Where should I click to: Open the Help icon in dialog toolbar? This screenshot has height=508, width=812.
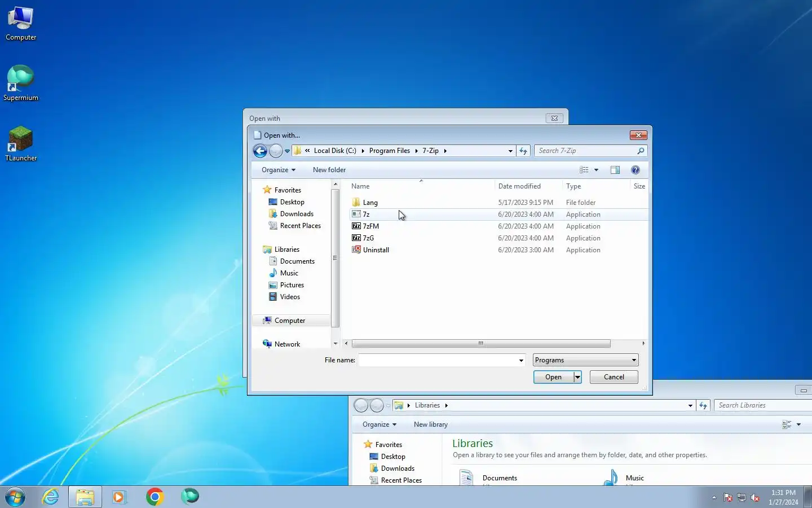(x=636, y=170)
